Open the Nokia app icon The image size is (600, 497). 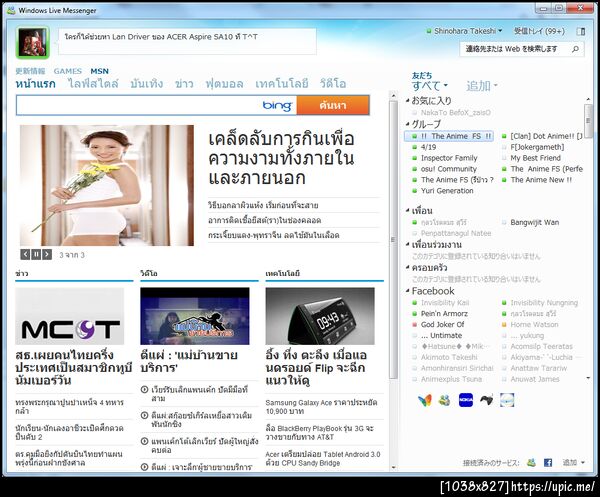465,400
